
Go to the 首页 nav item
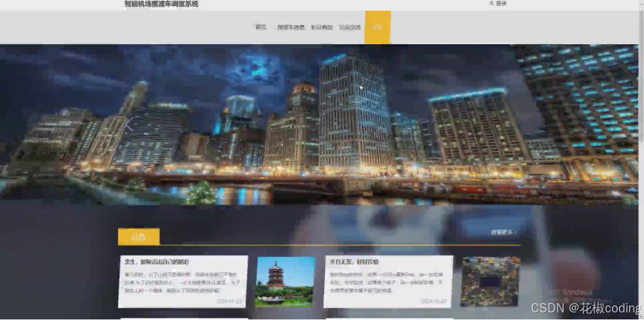(x=261, y=27)
